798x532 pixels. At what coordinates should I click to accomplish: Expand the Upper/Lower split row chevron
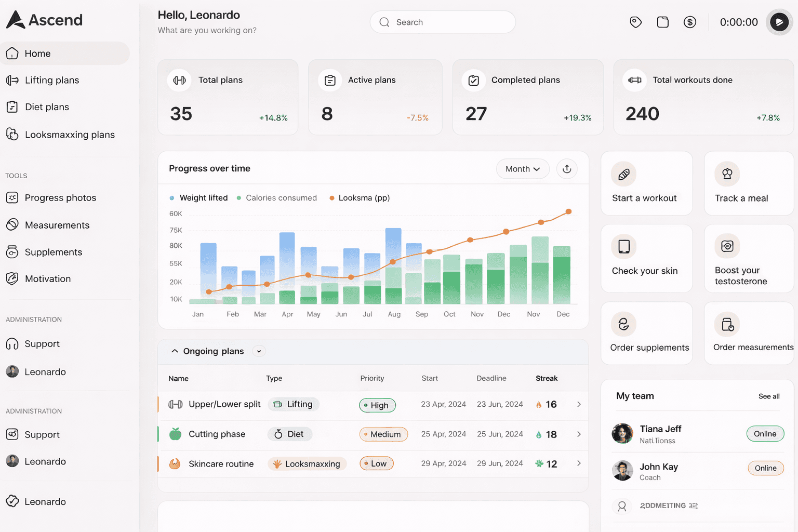pos(579,404)
